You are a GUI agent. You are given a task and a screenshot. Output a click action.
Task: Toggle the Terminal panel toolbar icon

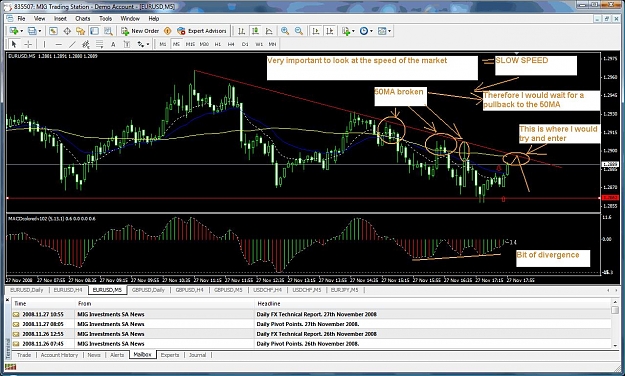(94, 31)
